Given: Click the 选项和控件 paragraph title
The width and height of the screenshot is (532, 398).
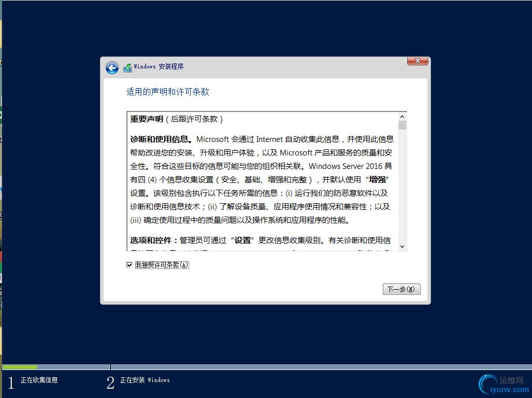Looking at the screenshot, I should [x=154, y=240].
